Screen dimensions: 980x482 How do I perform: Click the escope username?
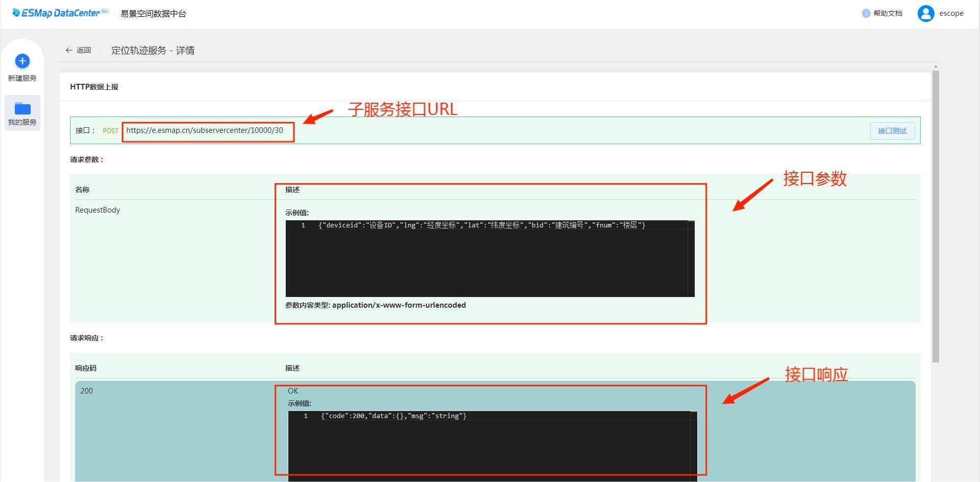pos(951,13)
